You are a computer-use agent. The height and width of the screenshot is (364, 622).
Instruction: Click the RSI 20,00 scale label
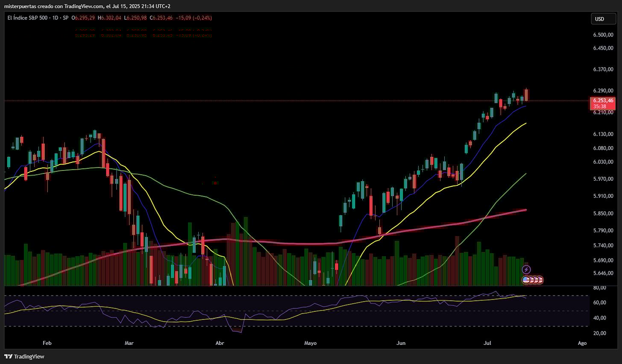tap(600, 333)
